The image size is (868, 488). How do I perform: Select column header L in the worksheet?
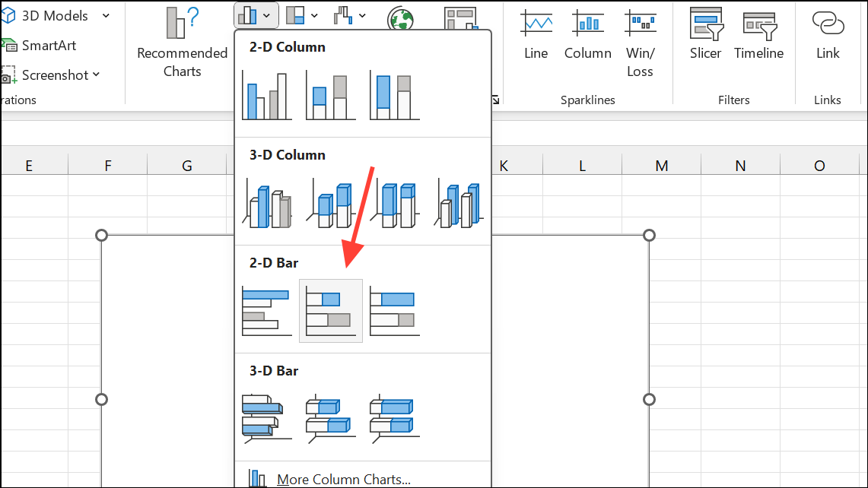(582, 165)
